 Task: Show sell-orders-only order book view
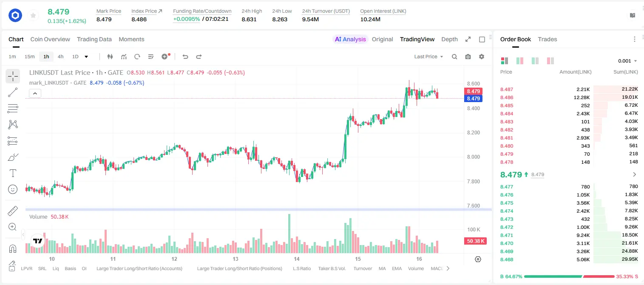[550, 61]
